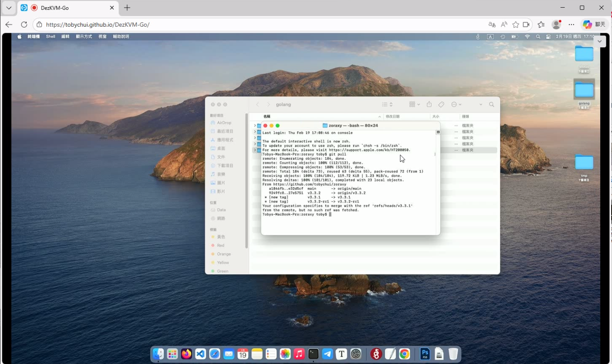Click the Terminal icon in the Dock
The height and width of the screenshot is (364, 612).
[313, 354]
